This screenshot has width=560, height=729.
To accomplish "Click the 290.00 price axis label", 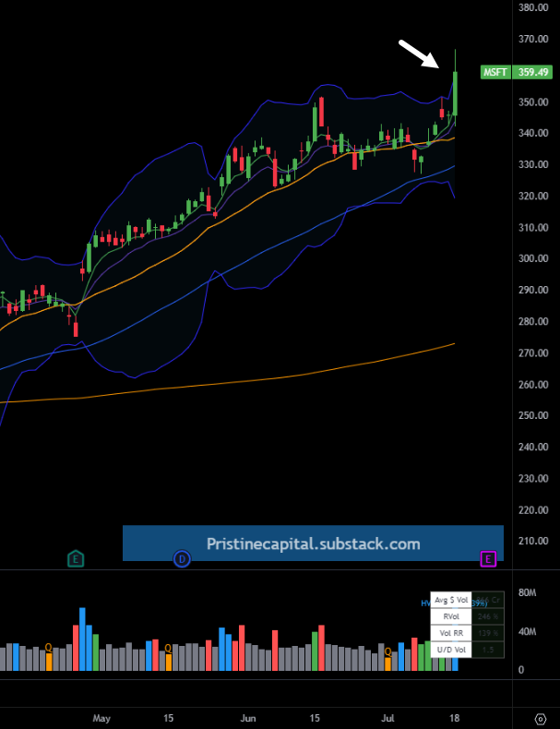I will pos(533,290).
